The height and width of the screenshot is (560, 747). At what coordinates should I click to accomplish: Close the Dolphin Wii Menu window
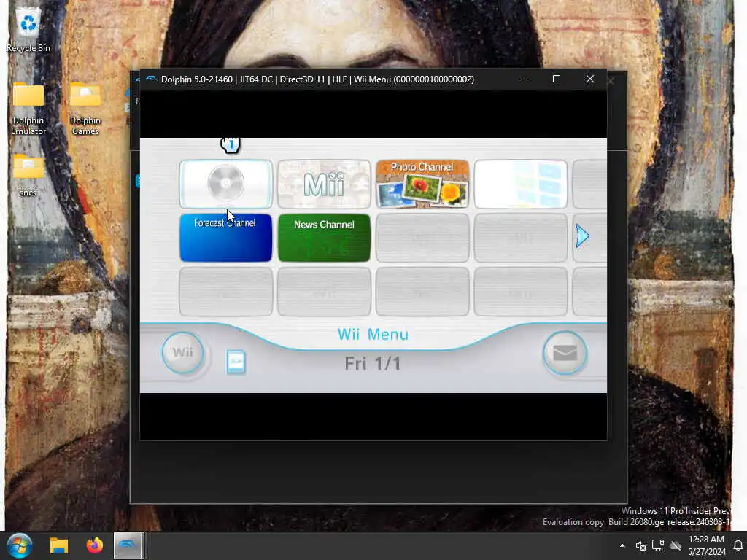[x=589, y=79]
